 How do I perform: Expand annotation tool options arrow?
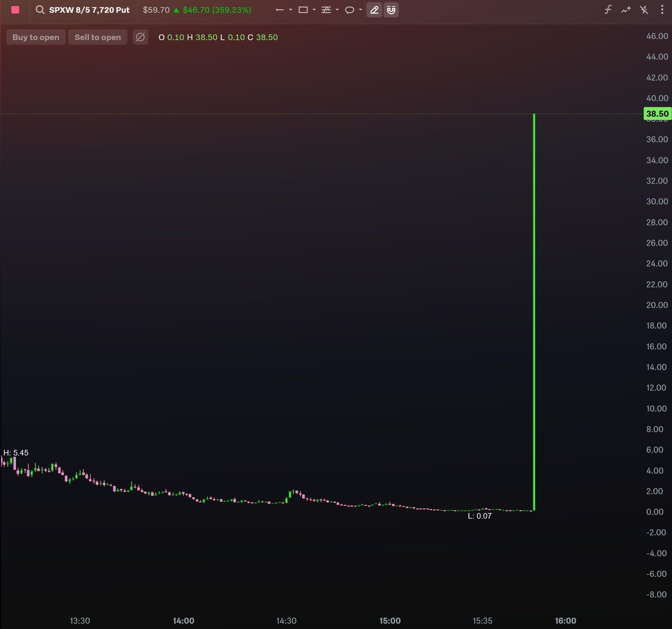click(x=361, y=10)
